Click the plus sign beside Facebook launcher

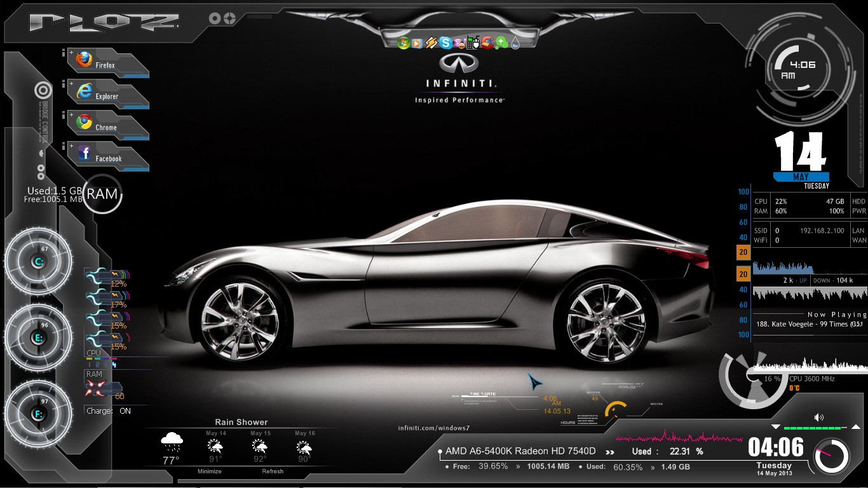pyautogui.click(x=71, y=146)
